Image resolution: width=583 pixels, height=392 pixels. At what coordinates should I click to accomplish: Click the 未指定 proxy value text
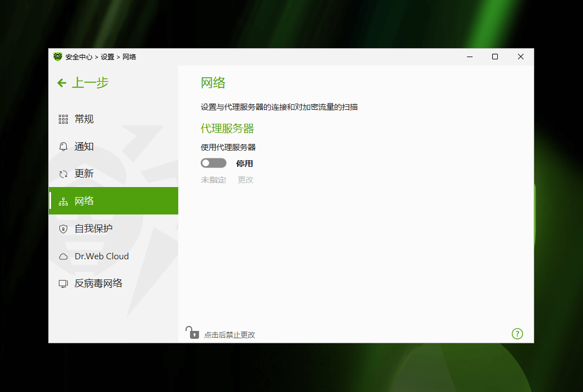point(214,180)
